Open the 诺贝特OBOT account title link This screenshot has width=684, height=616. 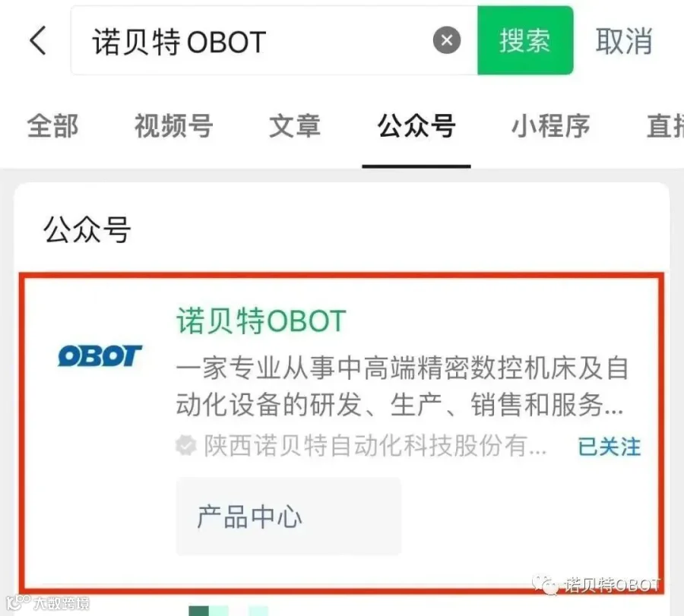(261, 321)
